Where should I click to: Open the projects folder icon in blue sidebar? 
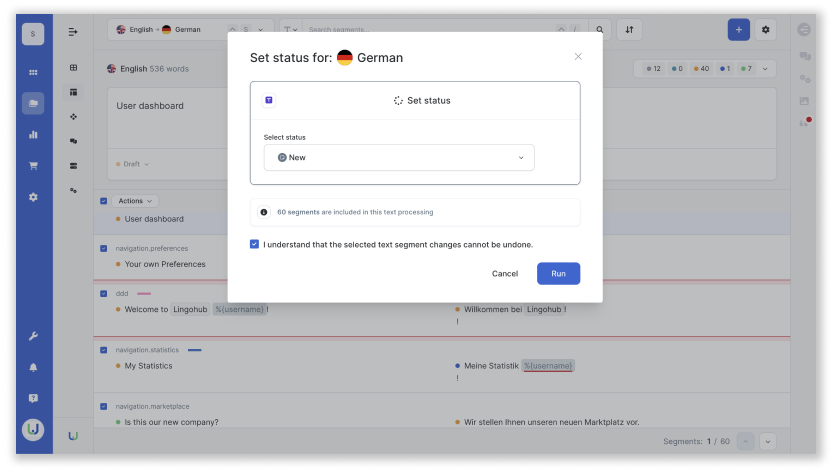point(33,103)
